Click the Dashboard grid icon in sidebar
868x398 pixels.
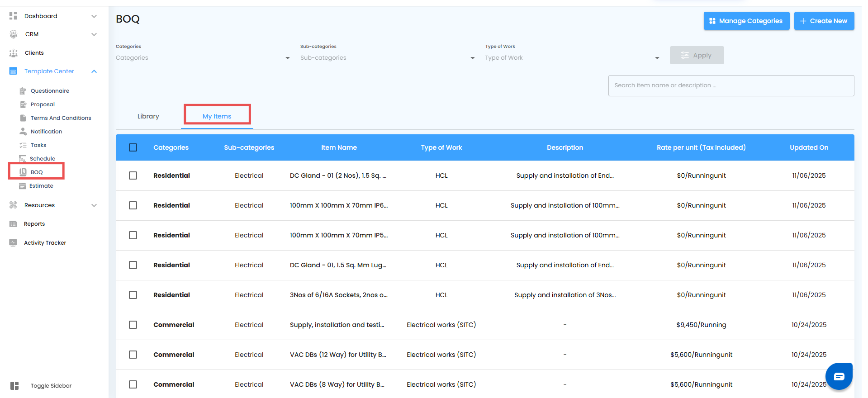[x=13, y=16]
